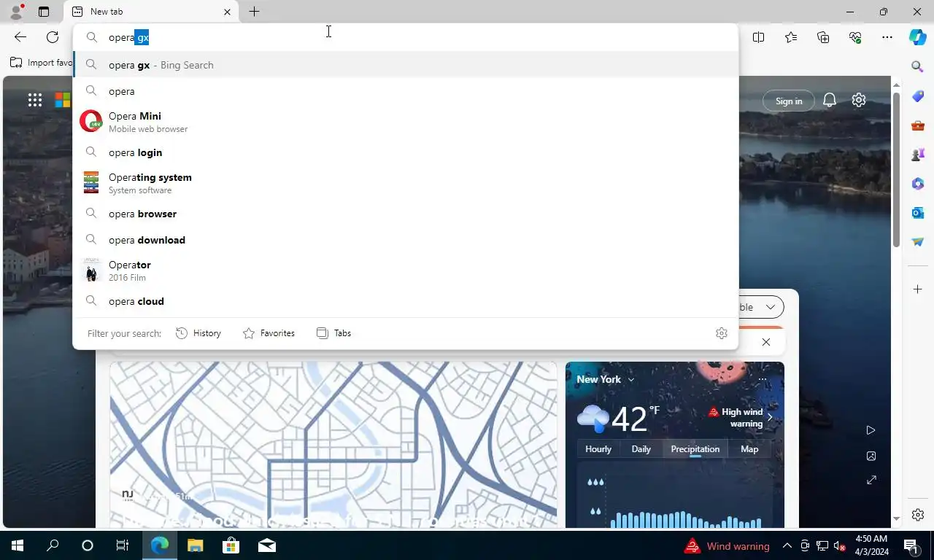
Task: Choose the plain 'opera' suggestion
Action: (x=406, y=91)
